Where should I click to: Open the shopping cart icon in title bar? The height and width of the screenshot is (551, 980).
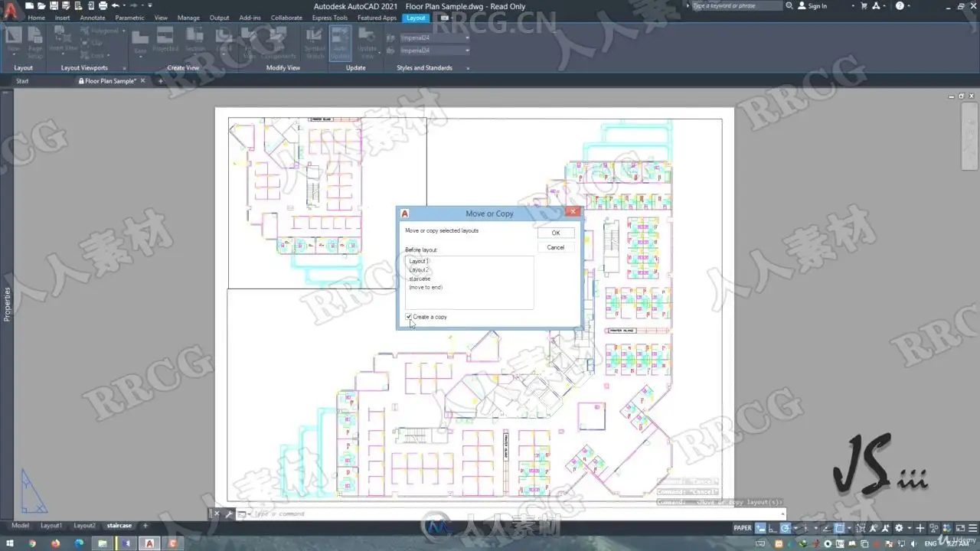click(864, 6)
